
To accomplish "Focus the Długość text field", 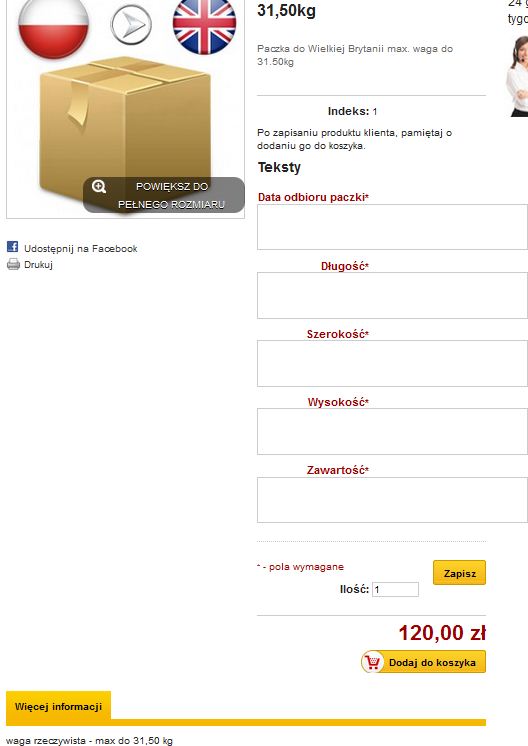I will [x=392, y=295].
